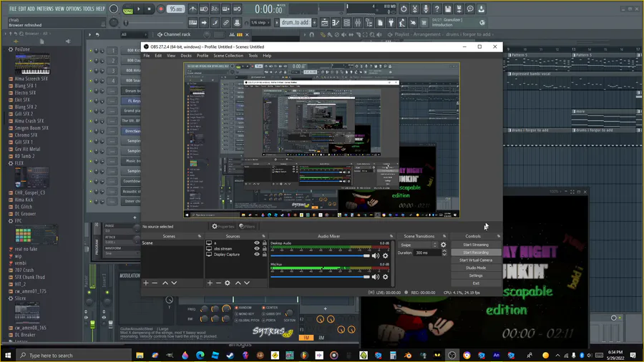Mute Mic/Aux speaker icon
This screenshot has width=644, height=362.
coord(376,277)
